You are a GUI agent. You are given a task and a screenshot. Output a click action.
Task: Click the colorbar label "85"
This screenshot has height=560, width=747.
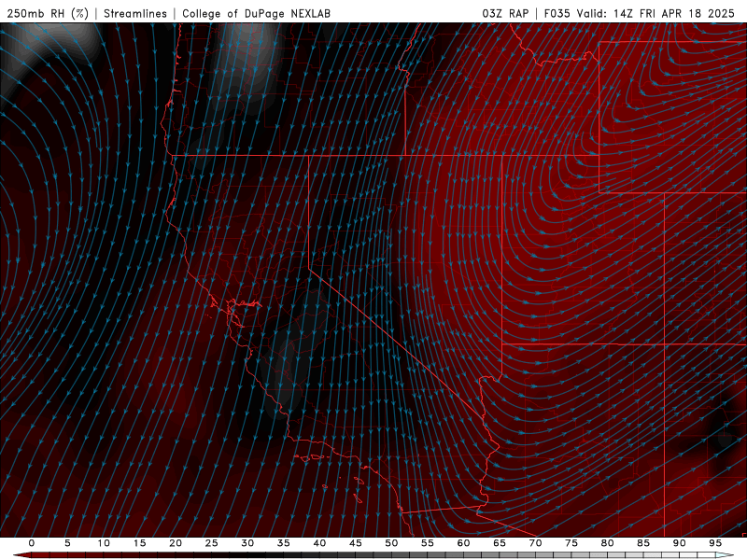click(643, 543)
